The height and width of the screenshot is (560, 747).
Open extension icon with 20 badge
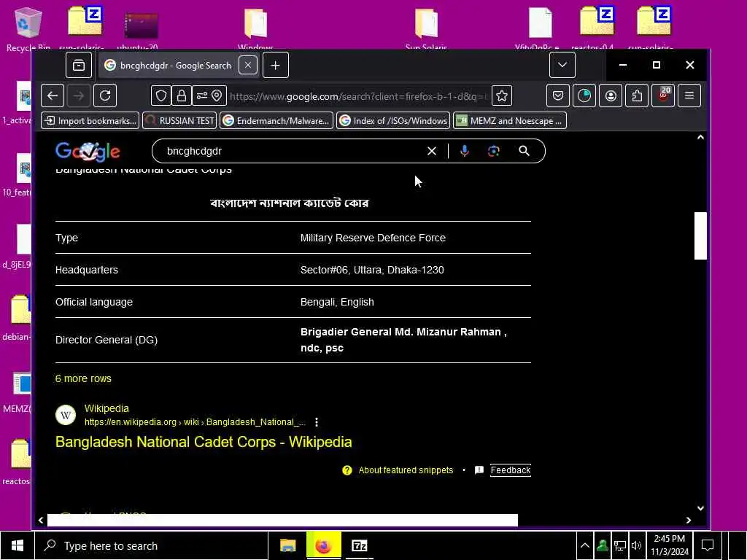coord(663,96)
